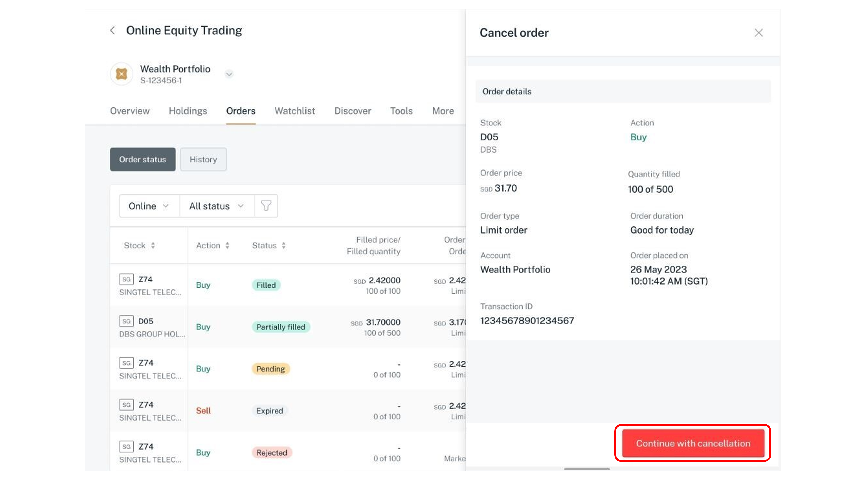Click the Filled price/Filled quantity column header

point(373,245)
